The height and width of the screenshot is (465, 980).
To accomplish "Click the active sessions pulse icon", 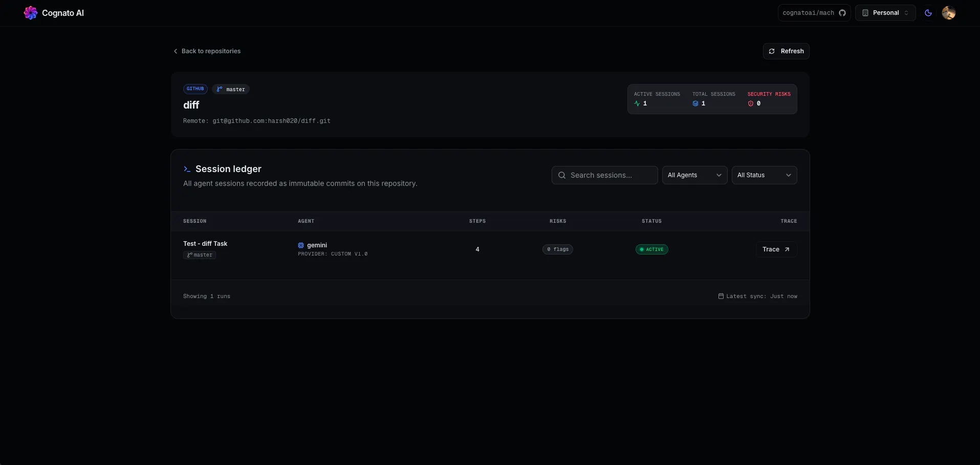I will (637, 103).
